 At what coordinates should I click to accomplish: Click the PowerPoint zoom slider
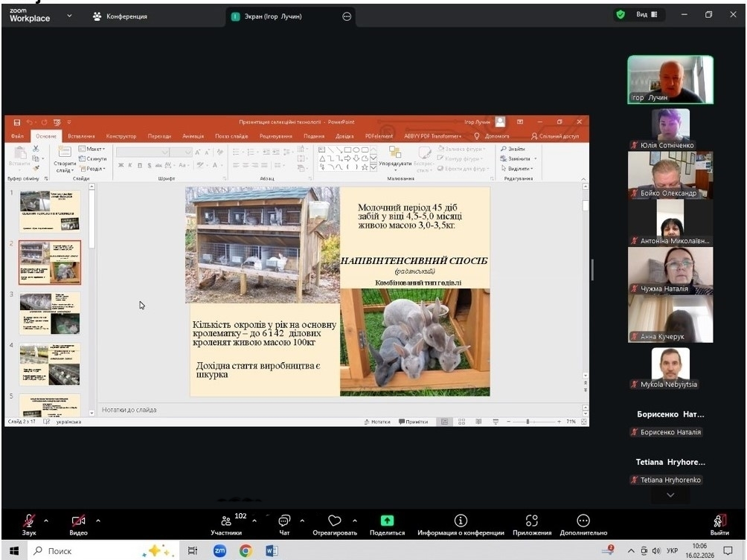point(528,422)
